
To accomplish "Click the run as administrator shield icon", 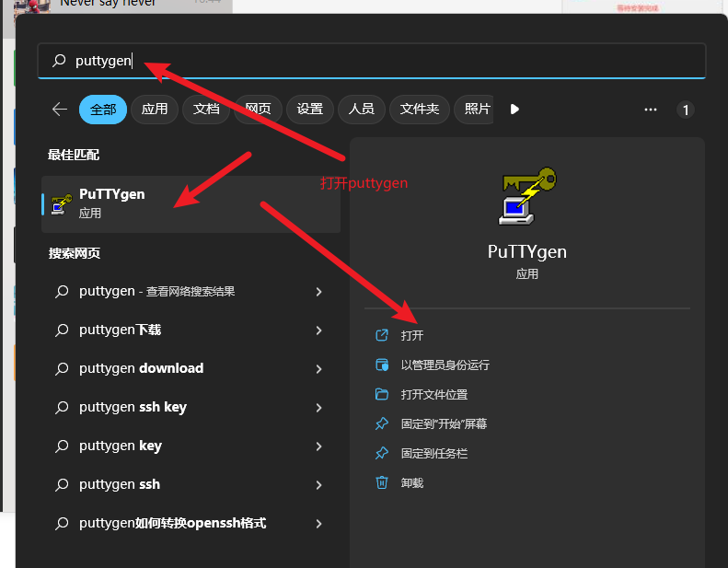I will coord(382,365).
